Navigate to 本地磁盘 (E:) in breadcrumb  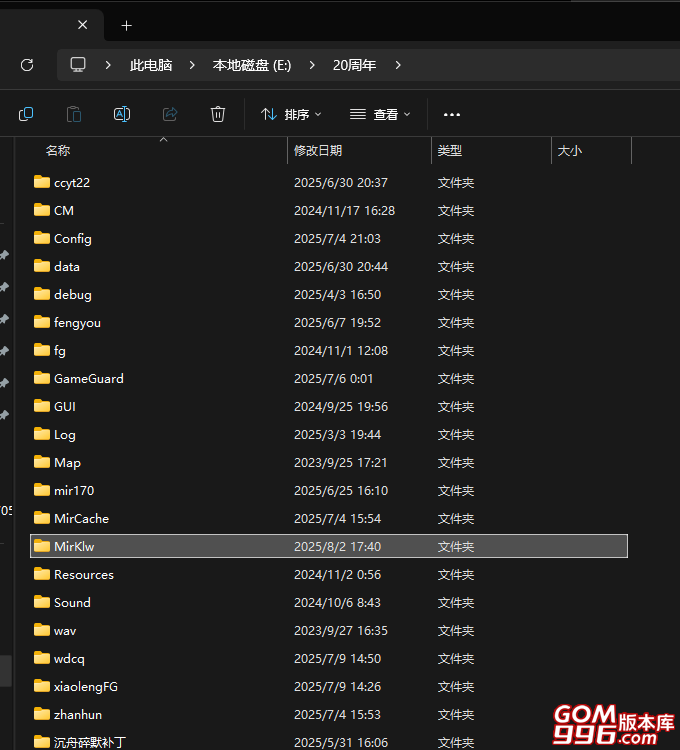click(252, 65)
